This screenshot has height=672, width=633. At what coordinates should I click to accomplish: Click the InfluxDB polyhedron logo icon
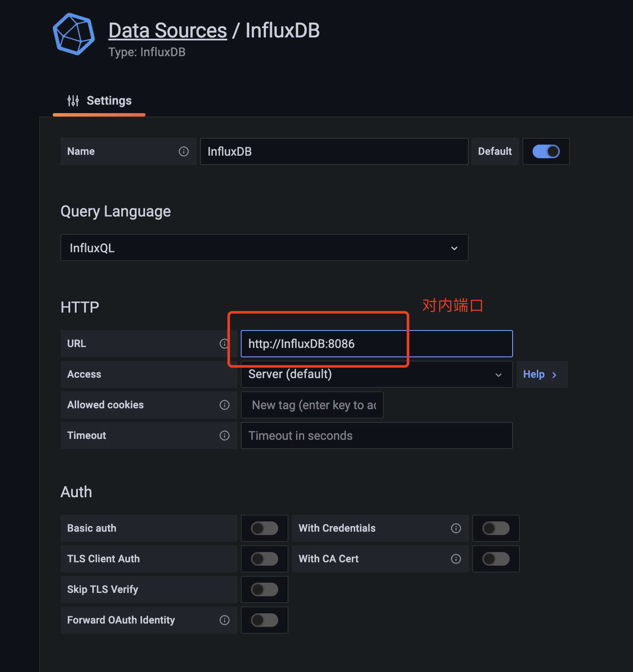tap(74, 34)
